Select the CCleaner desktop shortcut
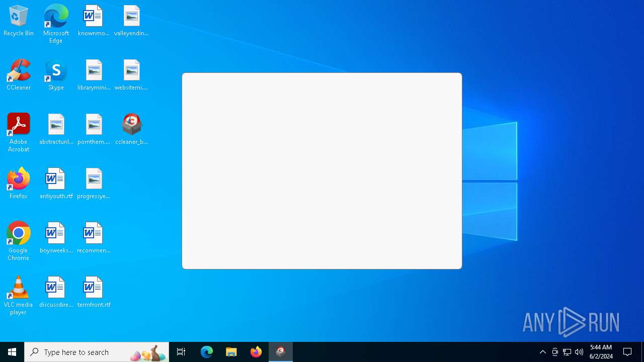644x362 pixels. click(x=19, y=75)
